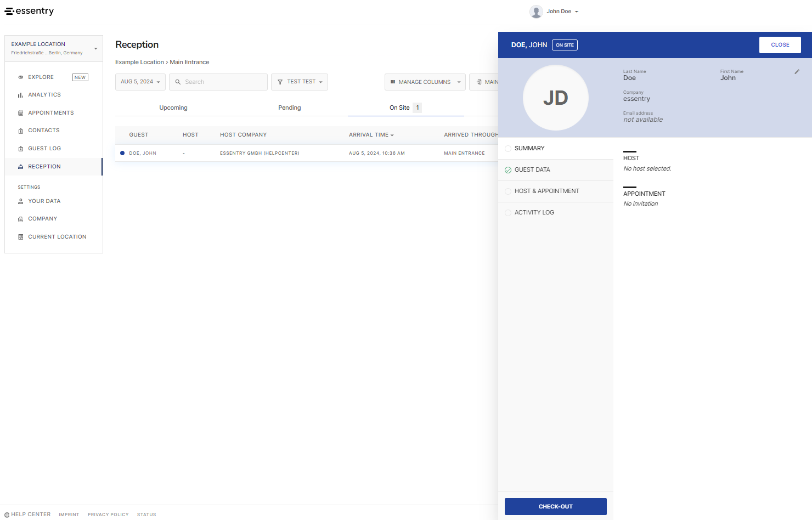812x520 pixels.
Task: Click the search magnifier icon
Action: tap(178, 82)
